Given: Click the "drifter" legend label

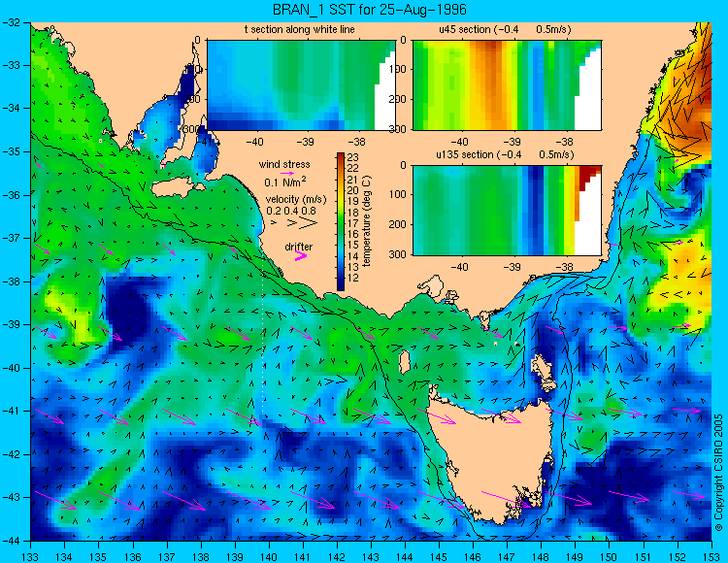Looking at the screenshot, I should tap(299, 247).
